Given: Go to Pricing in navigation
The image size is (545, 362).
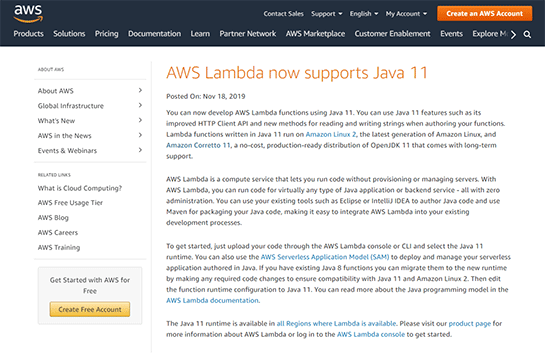Looking at the screenshot, I should coord(106,34).
